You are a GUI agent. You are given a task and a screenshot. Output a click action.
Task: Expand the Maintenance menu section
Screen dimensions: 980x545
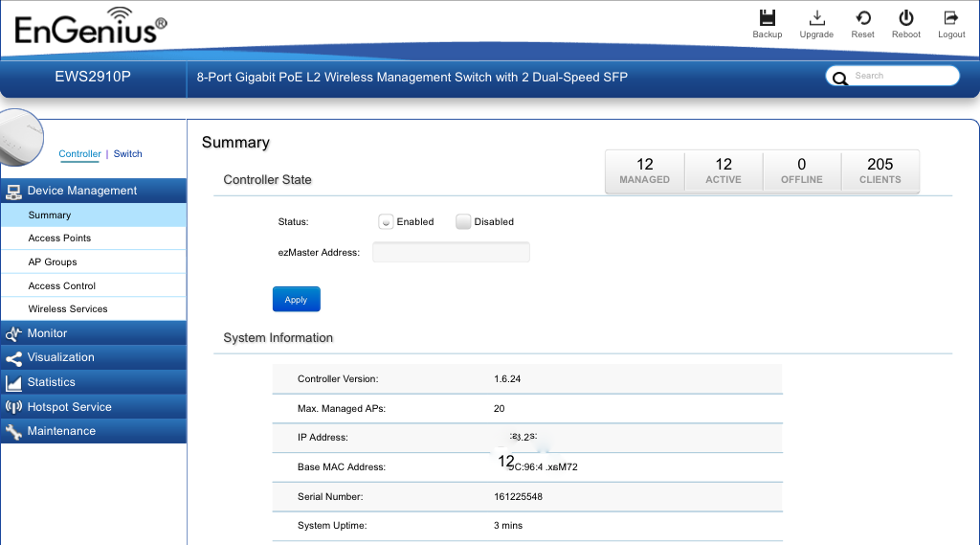[94, 431]
